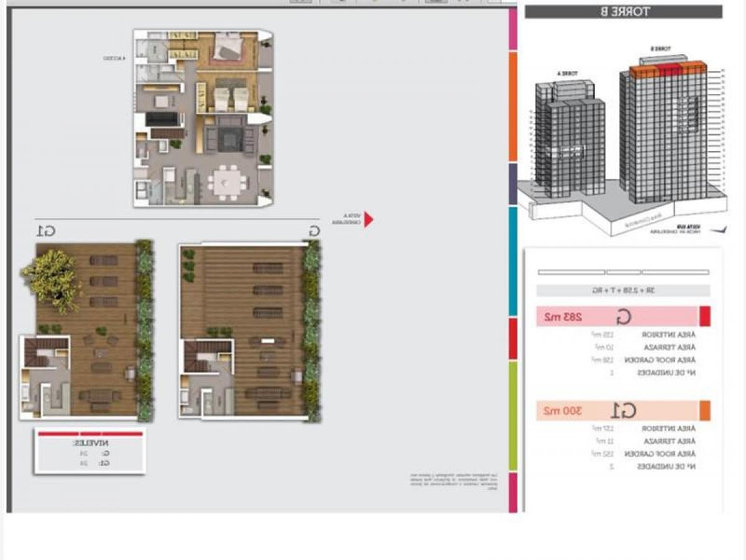Select the small red color strip tab

(x=513, y=339)
